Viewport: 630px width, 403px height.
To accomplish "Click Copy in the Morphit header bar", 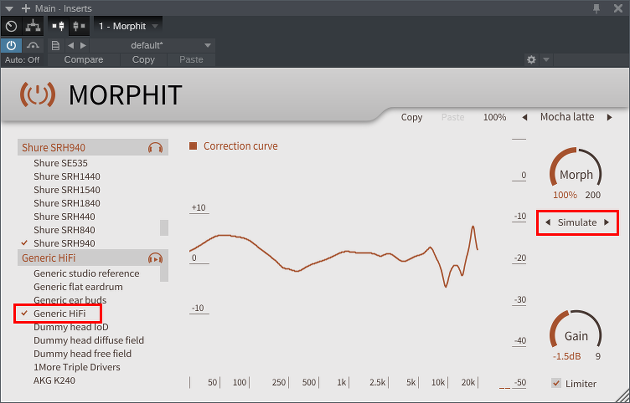I will 411,117.
